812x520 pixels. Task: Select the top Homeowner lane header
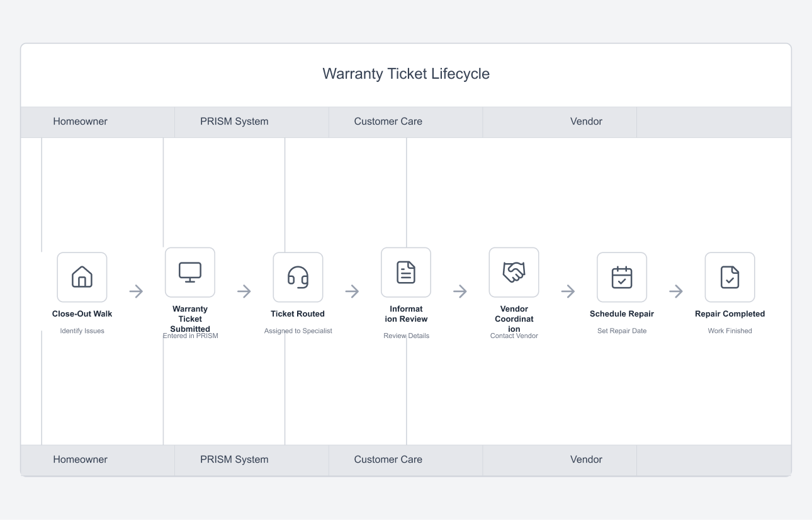(80, 122)
